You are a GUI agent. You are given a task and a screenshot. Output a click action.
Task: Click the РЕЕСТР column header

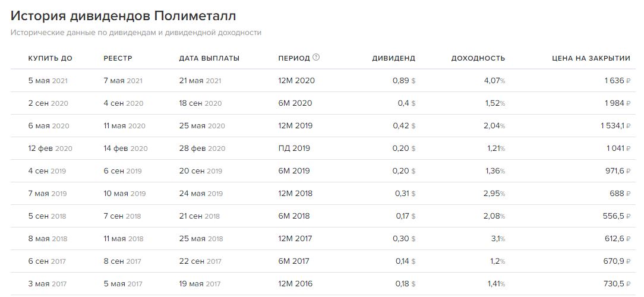pyautogui.click(x=118, y=58)
